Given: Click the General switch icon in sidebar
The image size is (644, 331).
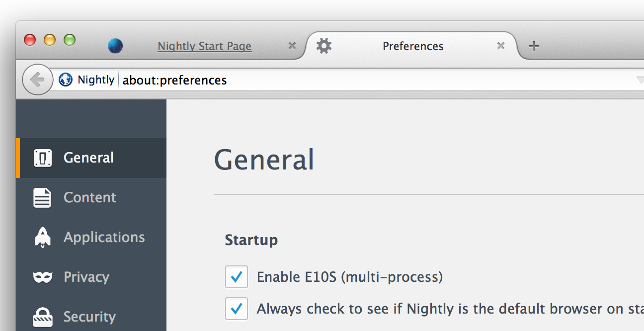Looking at the screenshot, I should click(43, 158).
